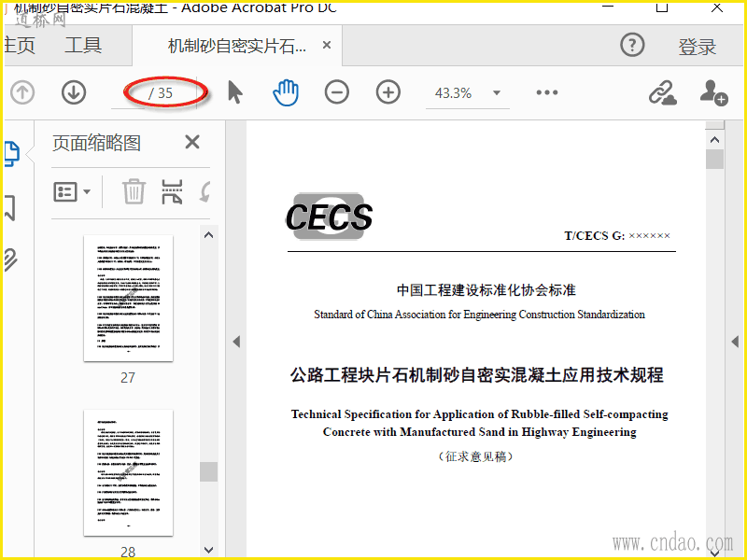Select the page 27 thumbnail
Viewport: 747px width, 560px height.
pyautogui.click(x=128, y=299)
